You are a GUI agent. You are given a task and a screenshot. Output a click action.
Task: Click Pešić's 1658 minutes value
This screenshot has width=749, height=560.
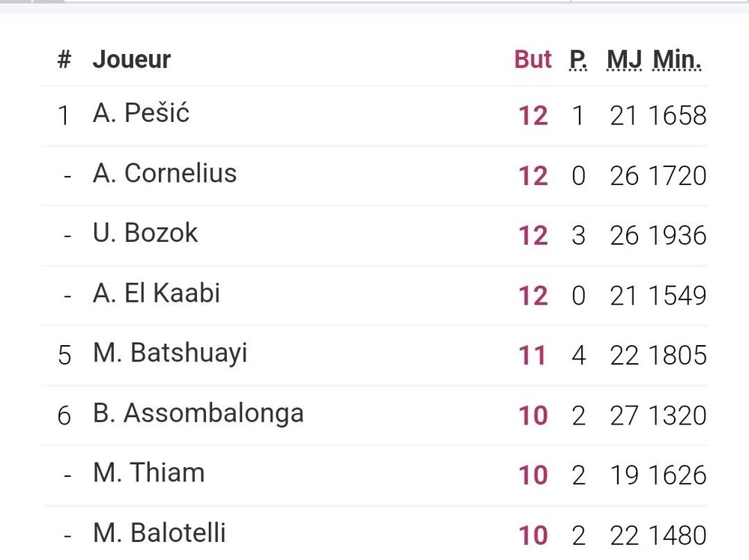[x=677, y=115]
